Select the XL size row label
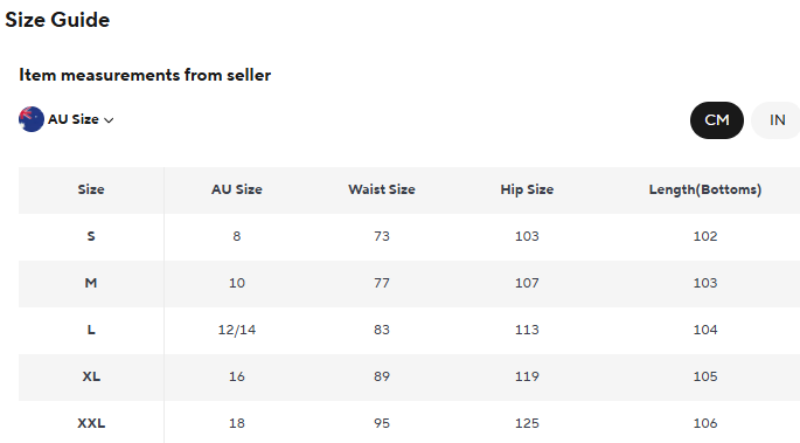The image size is (800, 443). tap(91, 377)
